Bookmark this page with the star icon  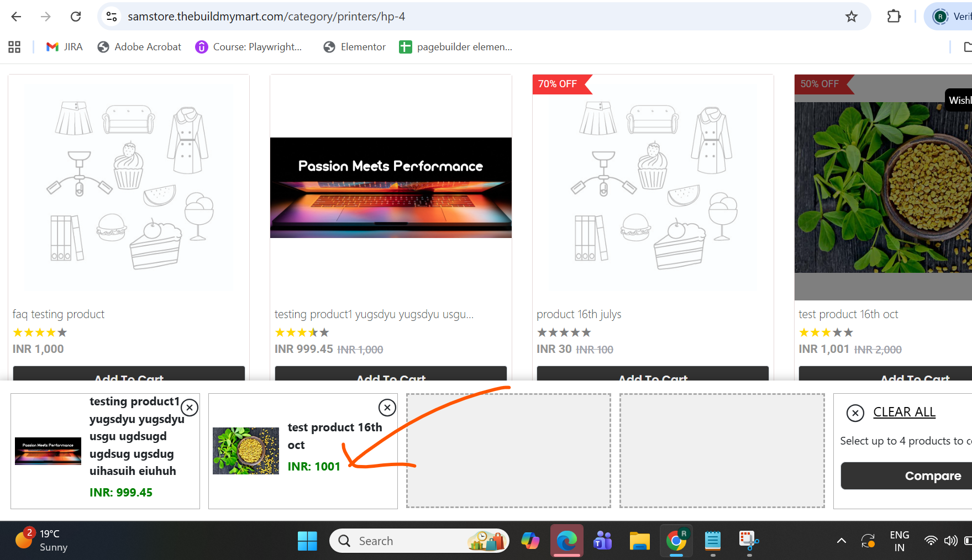pyautogui.click(x=852, y=17)
